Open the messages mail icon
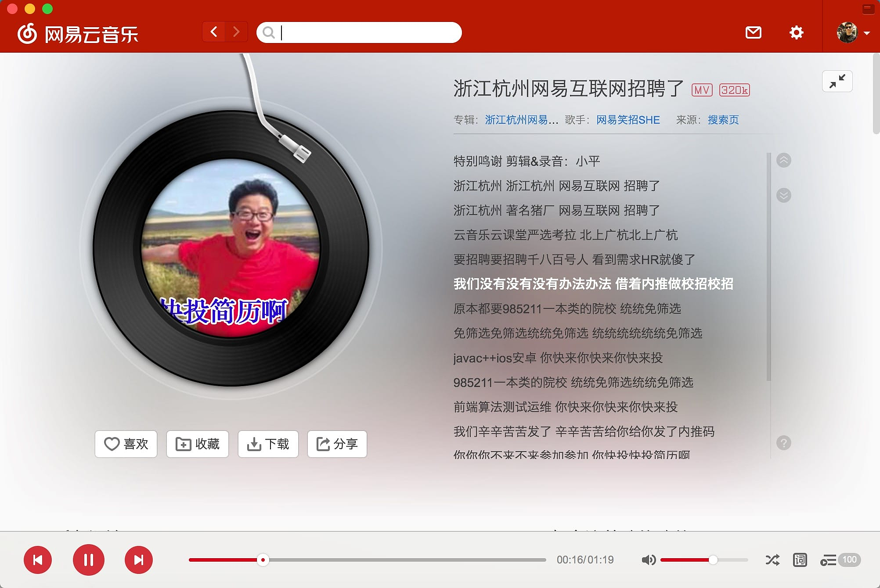This screenshot has width=880, height=588. pos(753,32)
